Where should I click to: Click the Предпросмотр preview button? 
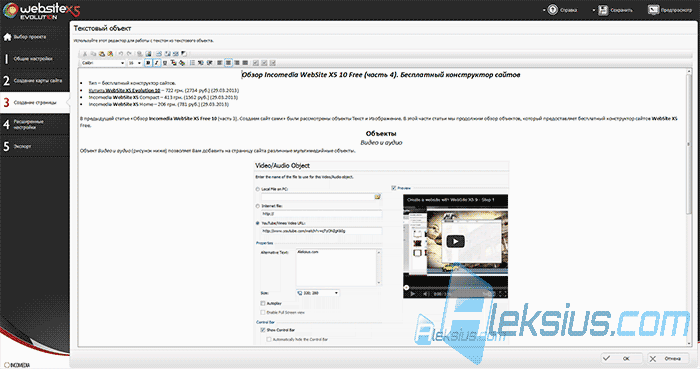[x=670, y=10]
